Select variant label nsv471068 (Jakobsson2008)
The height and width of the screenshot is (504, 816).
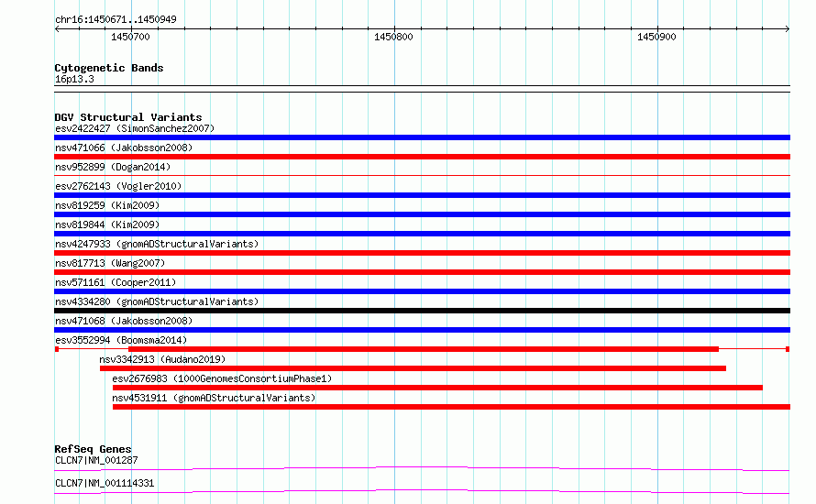124,321
